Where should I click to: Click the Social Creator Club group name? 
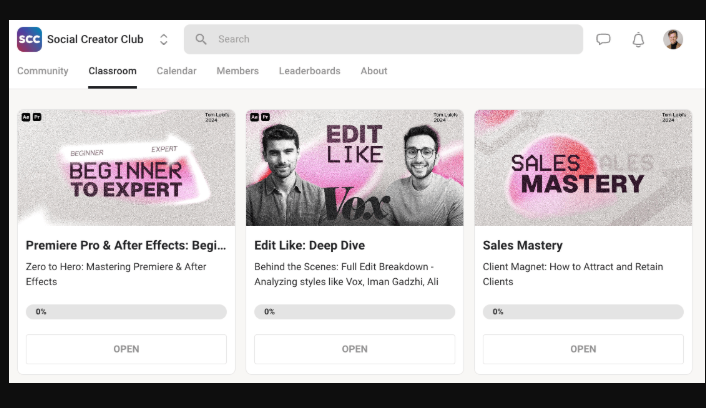click(95, 39)
